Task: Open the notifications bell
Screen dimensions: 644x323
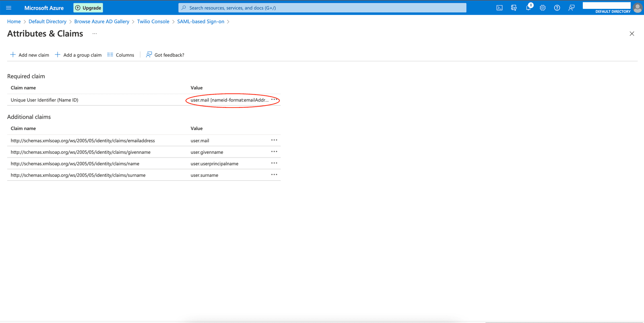Action: pos(528,8)
